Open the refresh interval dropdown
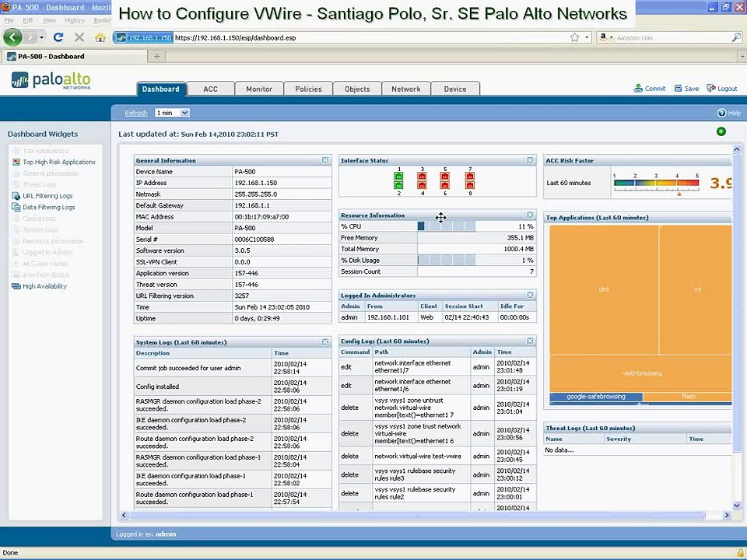Viewport: 747px width, 560px height. (x=173, y=113)
